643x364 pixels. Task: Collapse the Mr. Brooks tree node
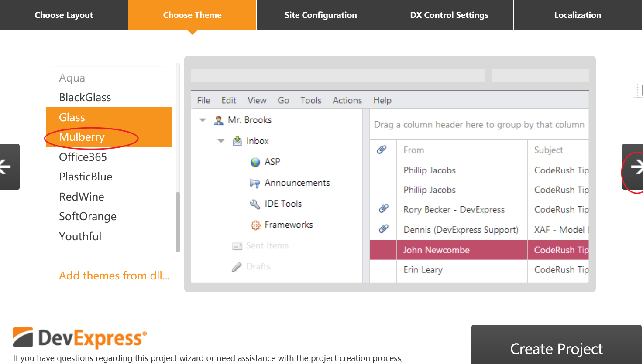coord(202,119)
